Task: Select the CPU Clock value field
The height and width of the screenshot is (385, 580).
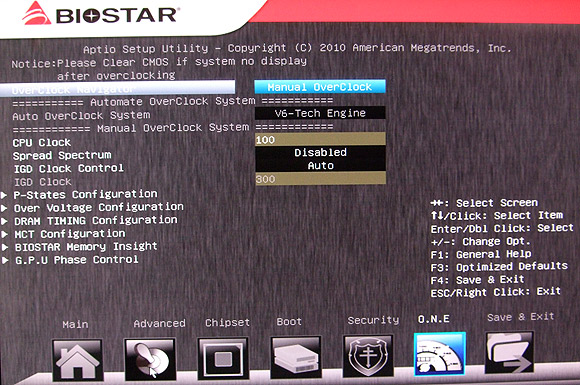Action: tap(320, 139)
